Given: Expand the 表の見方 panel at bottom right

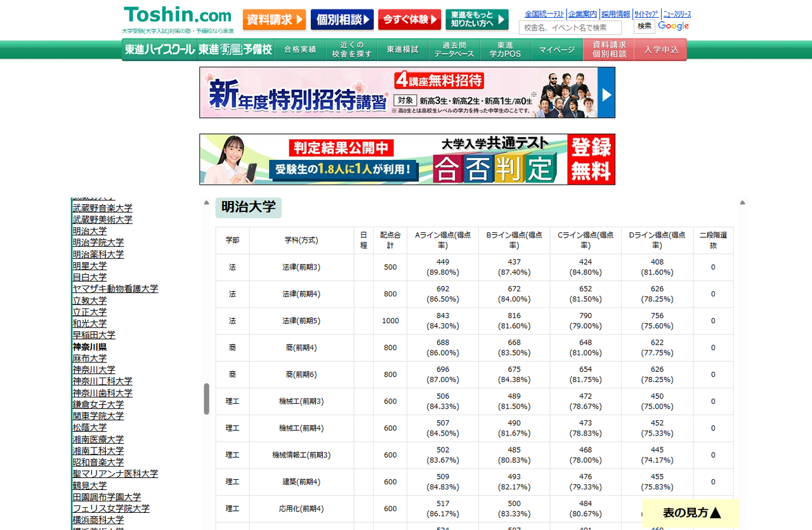Looking at the screenshot, I should [x=690, y=513].
